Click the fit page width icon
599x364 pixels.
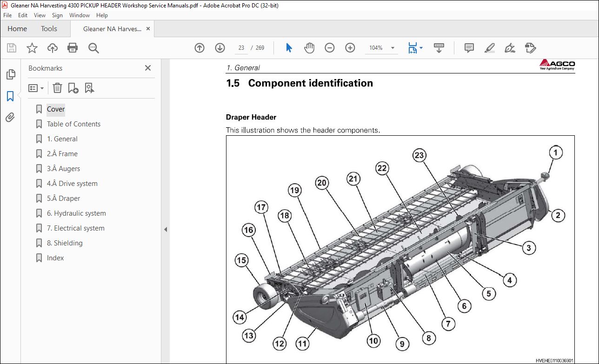click(x=413, y=48)
